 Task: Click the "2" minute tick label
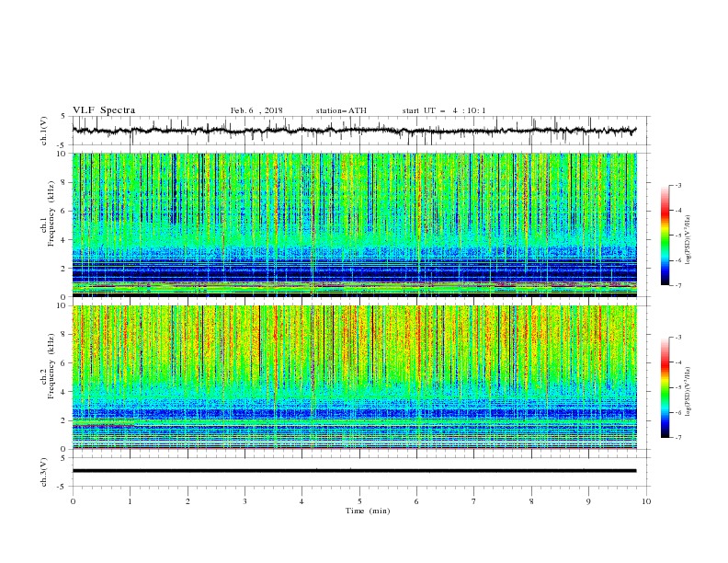(x=188, y=501)
